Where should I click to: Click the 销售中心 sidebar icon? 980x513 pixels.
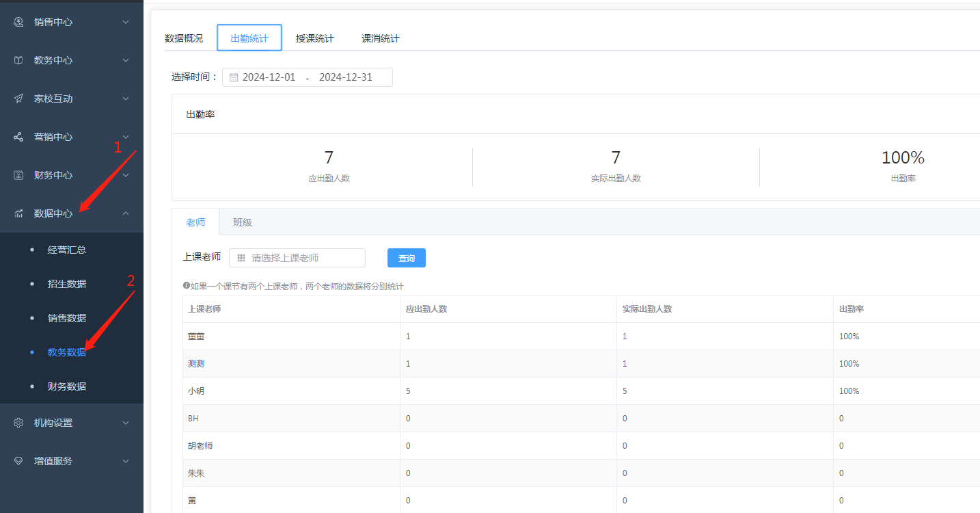(18, 22)
